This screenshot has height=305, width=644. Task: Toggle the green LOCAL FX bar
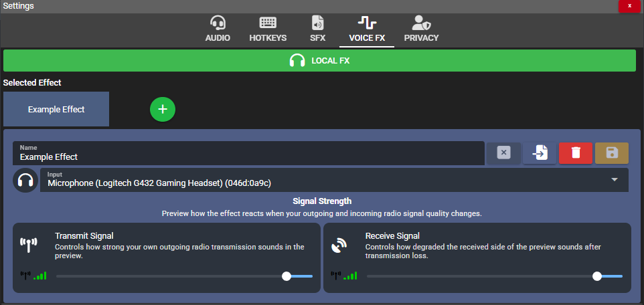pos(319,60)
